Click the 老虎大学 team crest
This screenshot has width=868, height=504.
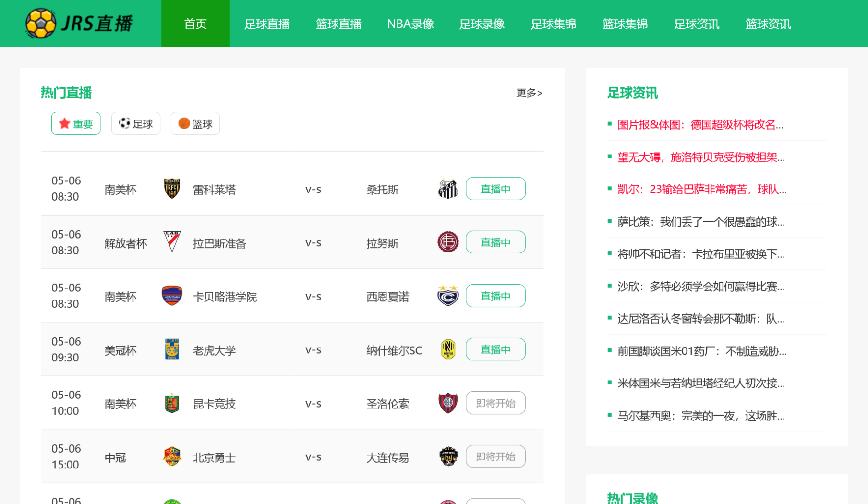pyautogui.click(x=172, y=349)
